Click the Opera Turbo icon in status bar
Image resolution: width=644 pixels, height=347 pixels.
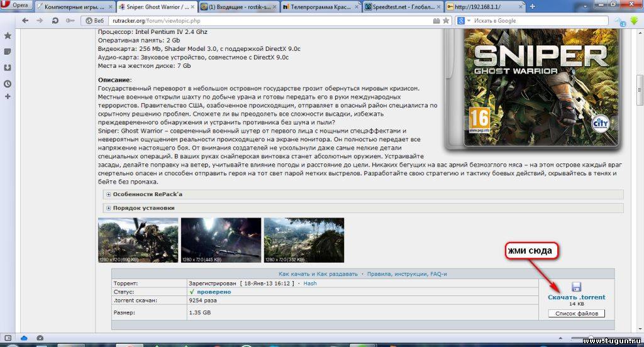pyautogui.click(x=40, y=338)
